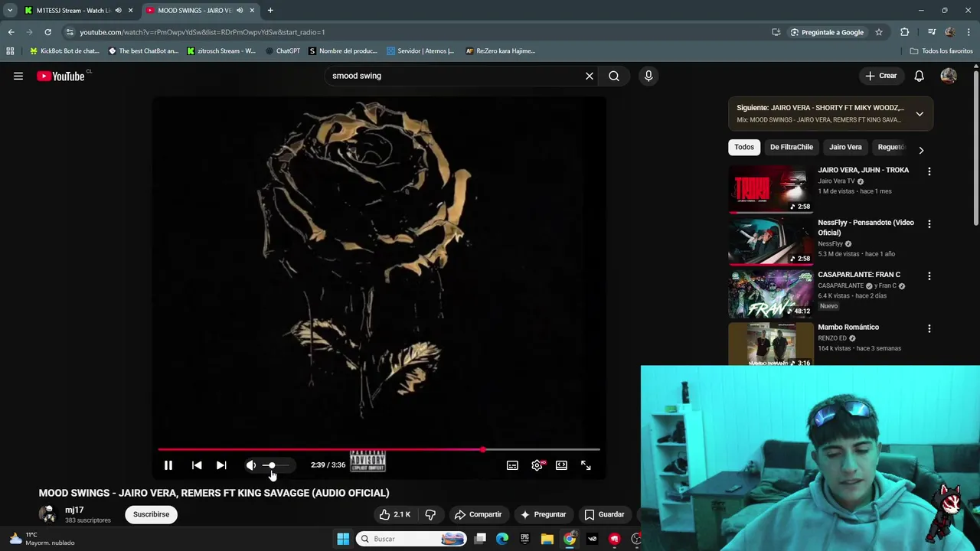The width and height of the screenshot is (980, 551).
Task: Enter fullscreen mode
Action: pos(586,465)
